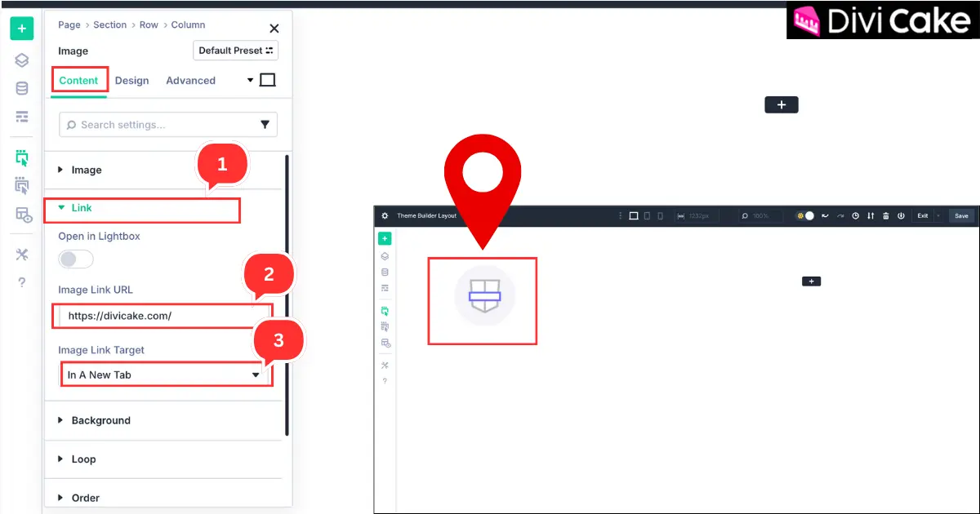Image resolution: width=980 pixels, height=514 pixels.
Task: Click the trash icon in the Theme Builder Layout bar
Action: 886,216
